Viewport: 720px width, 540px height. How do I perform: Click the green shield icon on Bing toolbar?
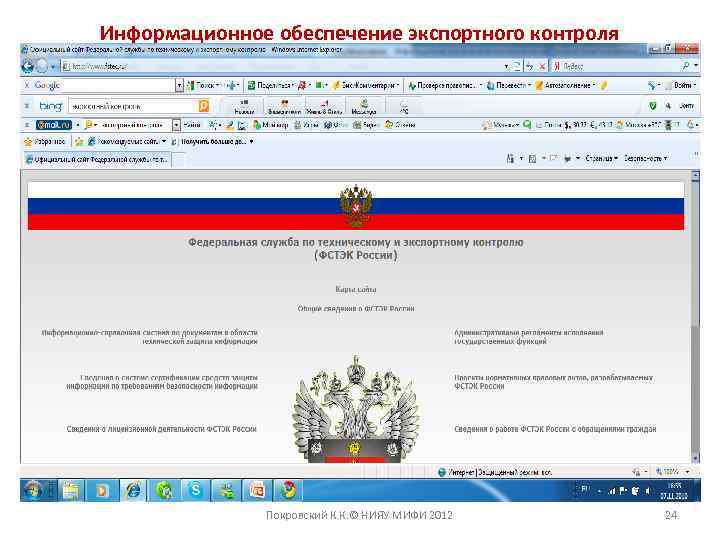pos(652,106)
